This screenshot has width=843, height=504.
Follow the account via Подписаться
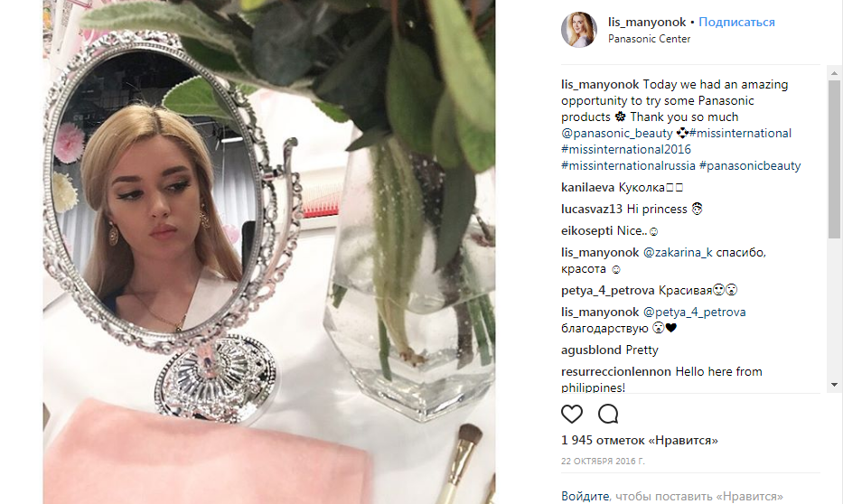pos(736,22)
